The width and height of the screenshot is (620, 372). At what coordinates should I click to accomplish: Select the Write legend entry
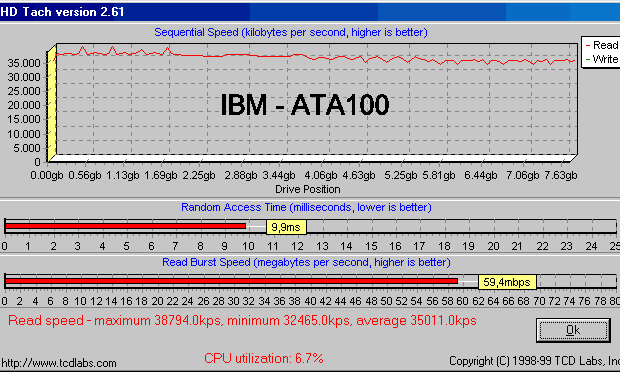pos(602,59)
